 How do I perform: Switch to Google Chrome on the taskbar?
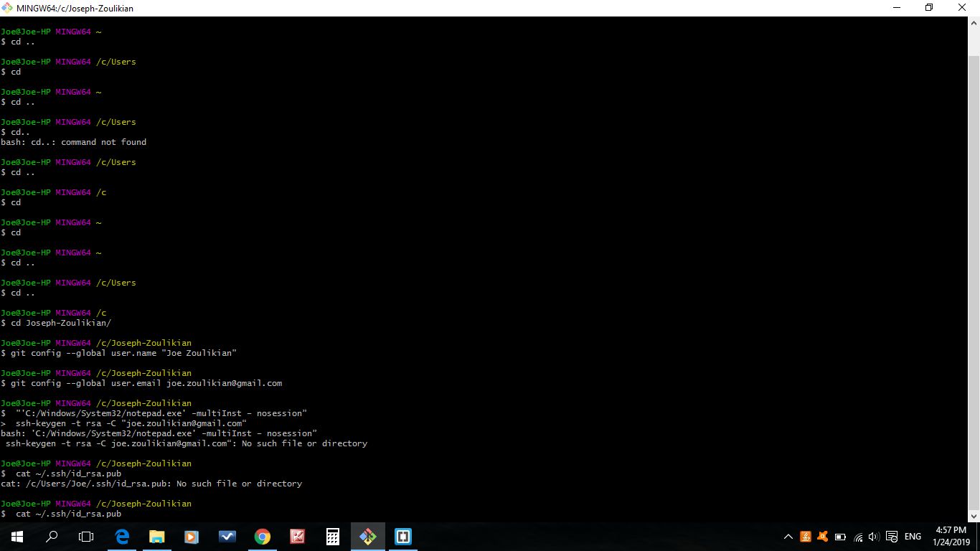262,537
